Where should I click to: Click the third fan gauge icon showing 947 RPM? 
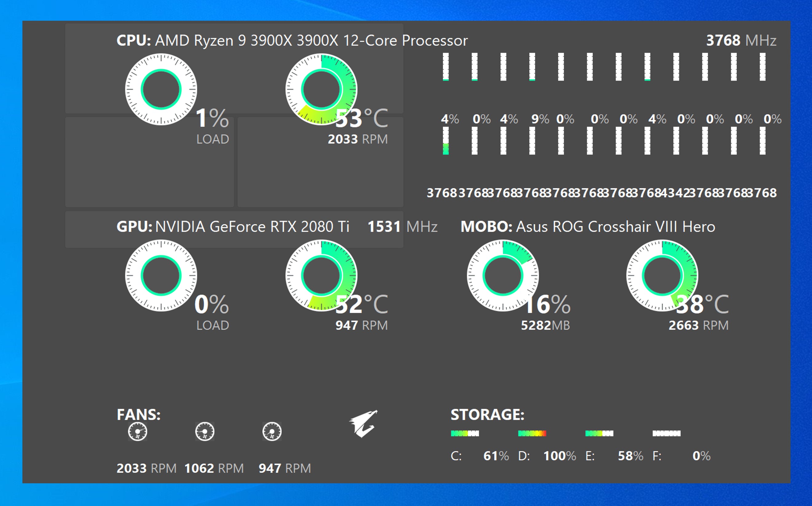coord(272,432)
